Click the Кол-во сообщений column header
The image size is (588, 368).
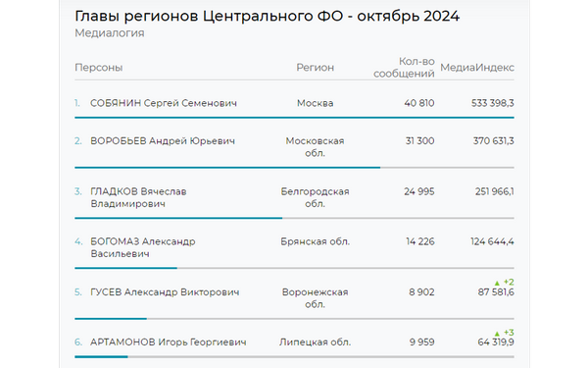click(x=404, y=68)
